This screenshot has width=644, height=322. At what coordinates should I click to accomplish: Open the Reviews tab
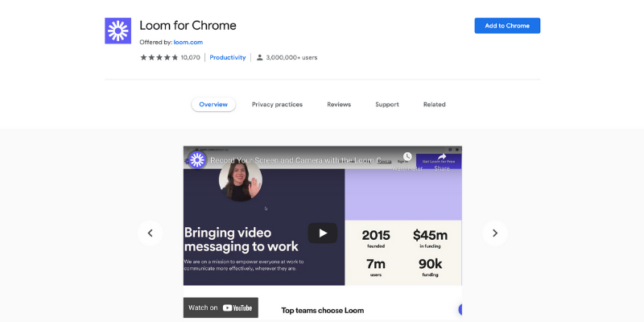339,105
